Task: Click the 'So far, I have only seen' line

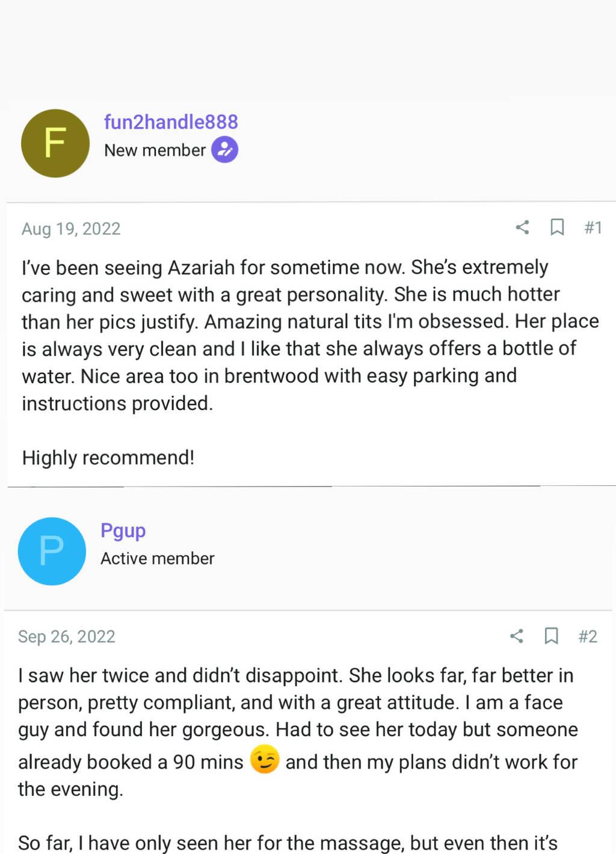Action: click(288, 843)
